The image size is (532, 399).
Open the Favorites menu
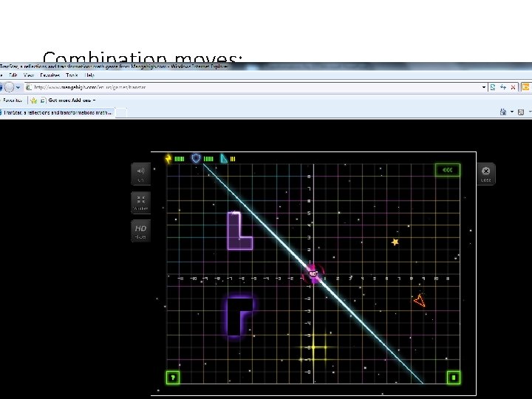click(x=50, y=75)
